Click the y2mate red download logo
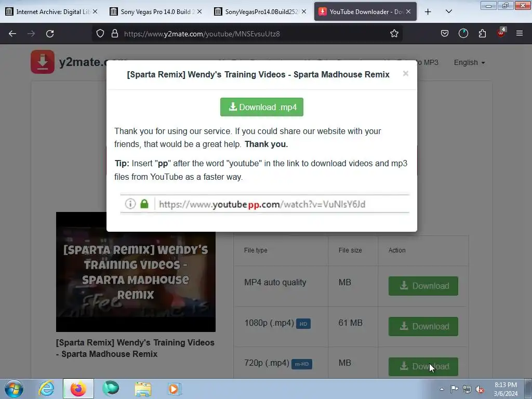Image resolution: width=532 pixels, height=399 pixels. (x=43, y=62)
